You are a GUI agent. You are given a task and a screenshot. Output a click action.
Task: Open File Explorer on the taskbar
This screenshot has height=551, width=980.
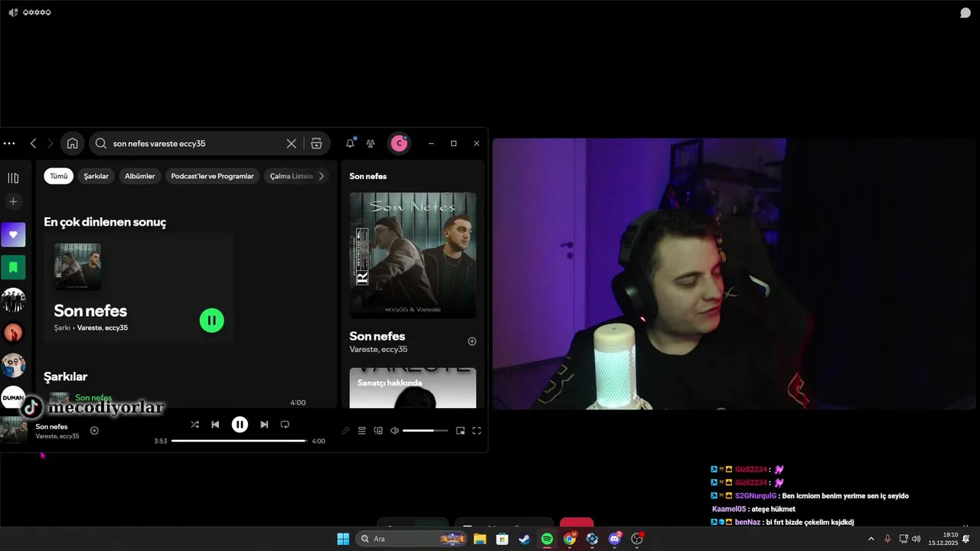click(x=480, y=539)
